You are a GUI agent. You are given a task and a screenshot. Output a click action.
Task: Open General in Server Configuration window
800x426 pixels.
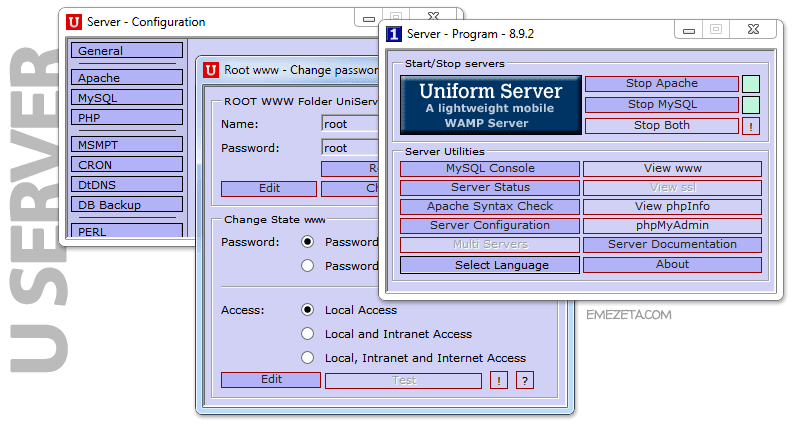point(127,51)
